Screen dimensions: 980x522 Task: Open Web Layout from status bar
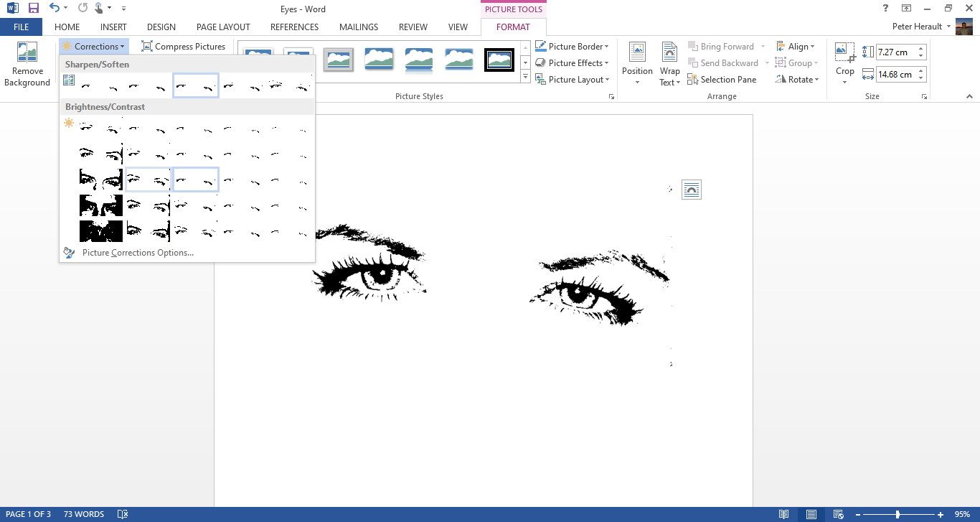tap(838, 514)
